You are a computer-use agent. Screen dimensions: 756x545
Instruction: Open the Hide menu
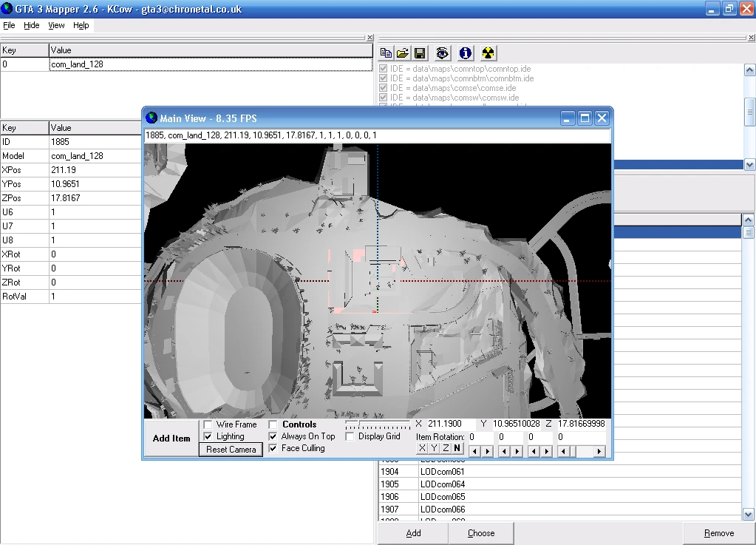point(32,25)
